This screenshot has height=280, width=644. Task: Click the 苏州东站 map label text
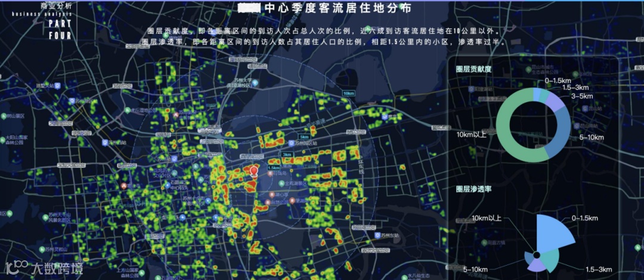point(390,235)
